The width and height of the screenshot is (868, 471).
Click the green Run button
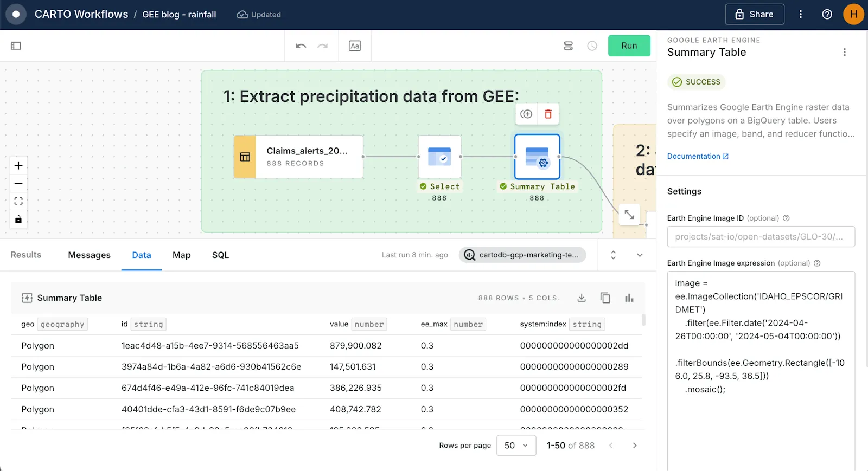click(629, 46)
